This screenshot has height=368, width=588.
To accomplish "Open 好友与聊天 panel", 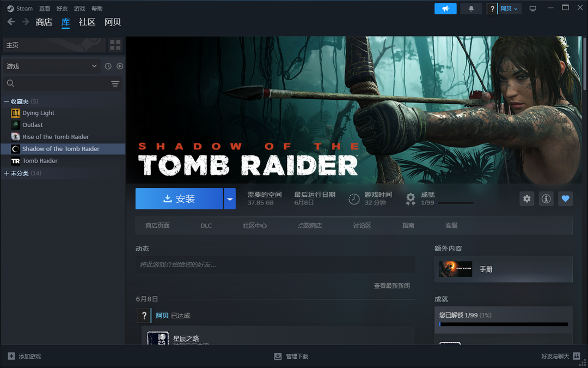I will coord(560,356).
